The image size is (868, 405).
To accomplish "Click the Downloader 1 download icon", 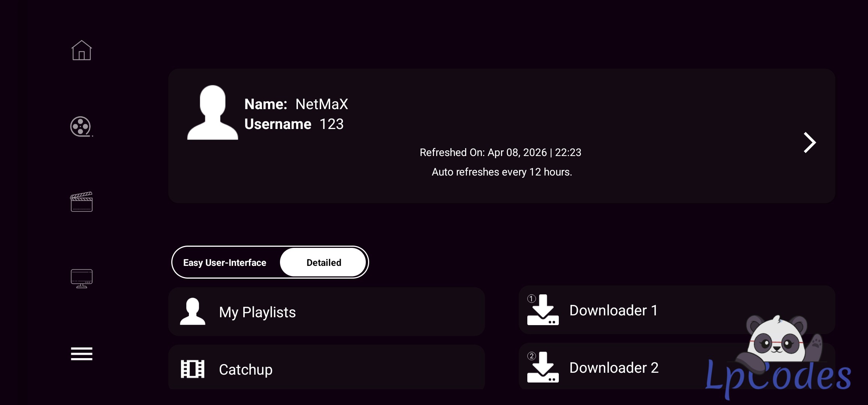I will point(543,310).
